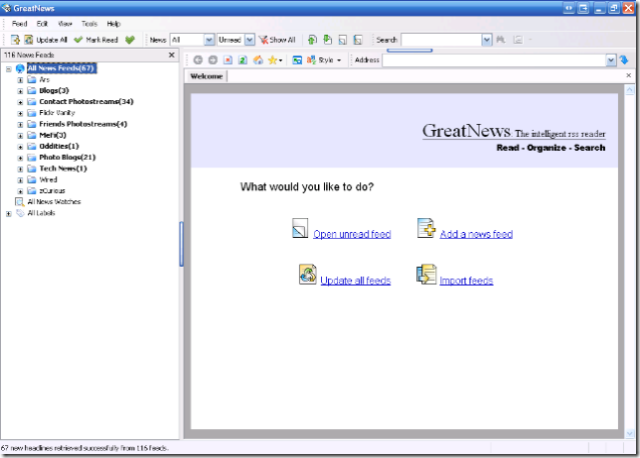Click the page scrollbar down arrow

coord(630,434)
